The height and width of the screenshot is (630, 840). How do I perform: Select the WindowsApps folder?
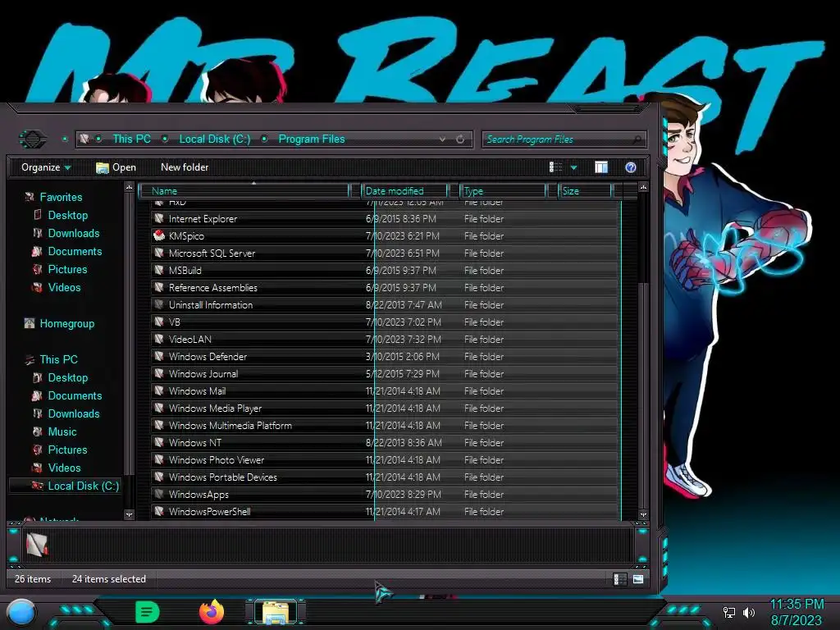pos(384,494)
